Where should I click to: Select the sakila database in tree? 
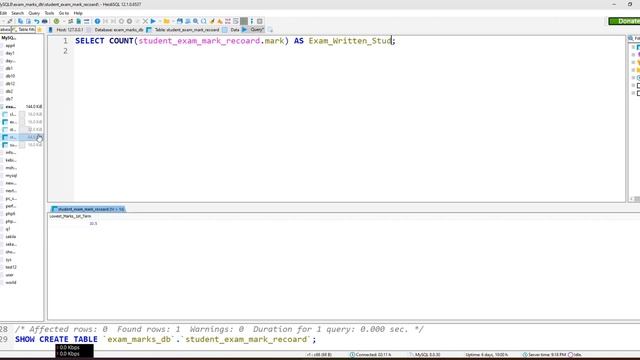[x=11, y=237]
